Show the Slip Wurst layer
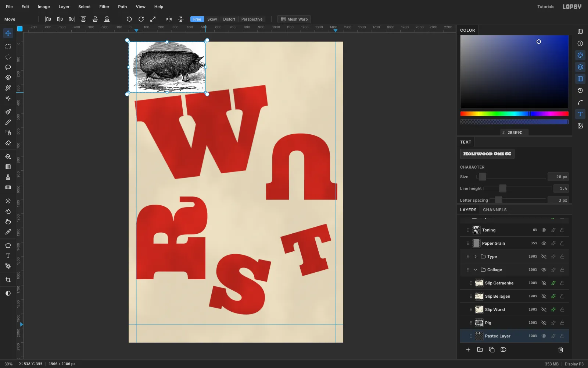 (x=544, y=309)
